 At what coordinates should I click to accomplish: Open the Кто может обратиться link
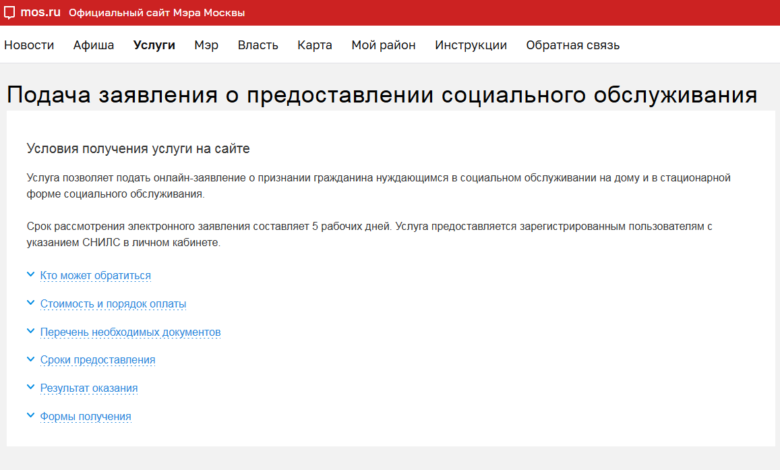(96, 276)
